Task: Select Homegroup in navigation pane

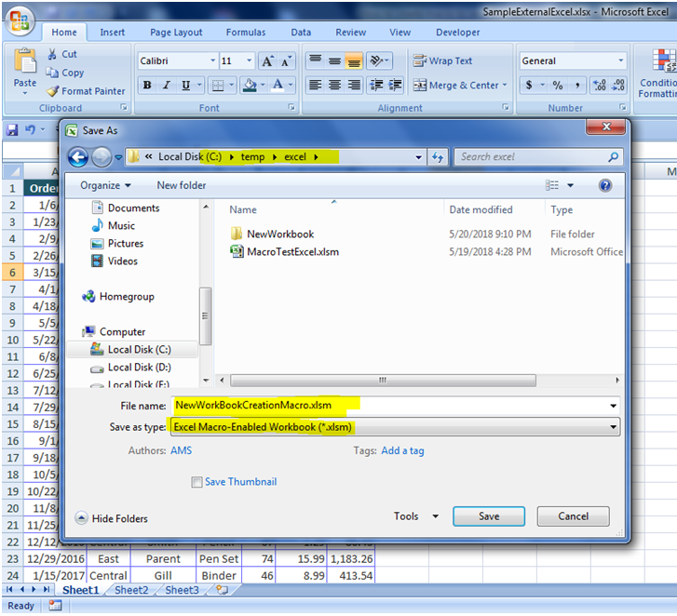Action: [x=118, y=297]
